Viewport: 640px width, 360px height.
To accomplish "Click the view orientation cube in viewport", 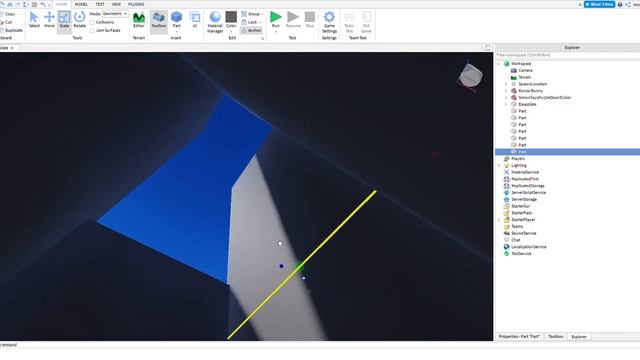I will pyautogui.click(x=470, y=76).
